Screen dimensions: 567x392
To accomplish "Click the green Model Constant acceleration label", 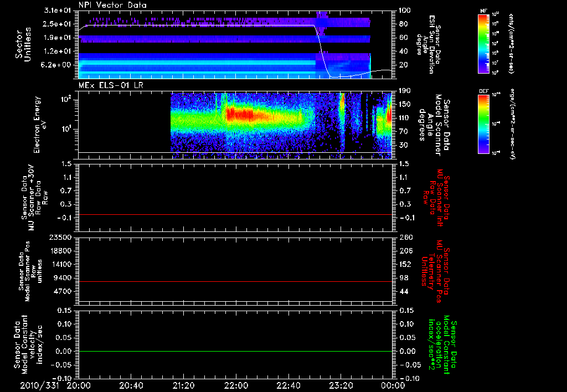I will (x=442, y=344).
